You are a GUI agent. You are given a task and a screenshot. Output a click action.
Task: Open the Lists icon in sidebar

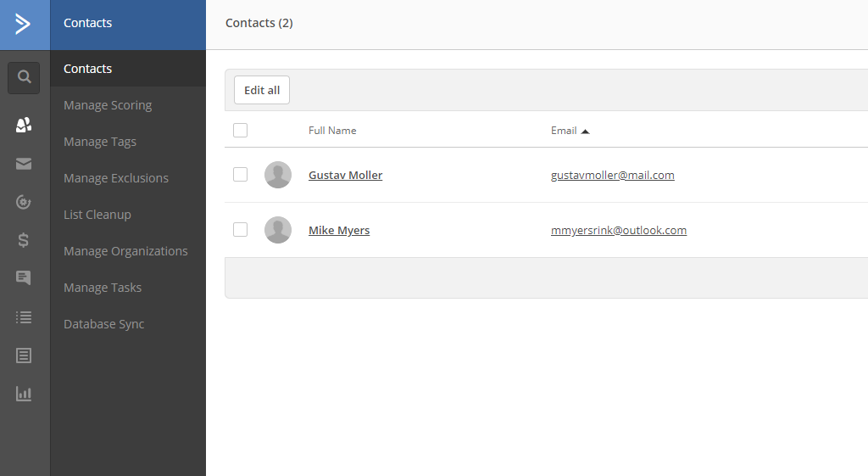(24, 317)
